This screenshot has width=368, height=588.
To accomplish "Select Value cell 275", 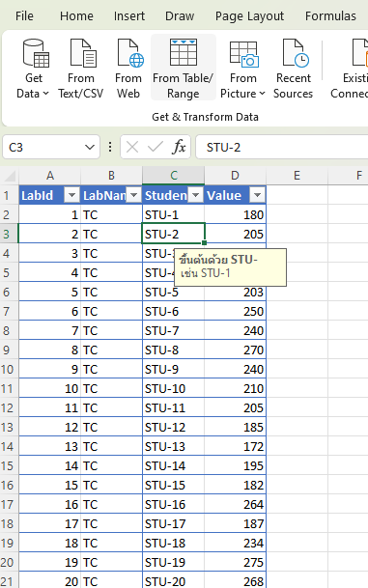I will pyautogui.click(x=236, y=563).
